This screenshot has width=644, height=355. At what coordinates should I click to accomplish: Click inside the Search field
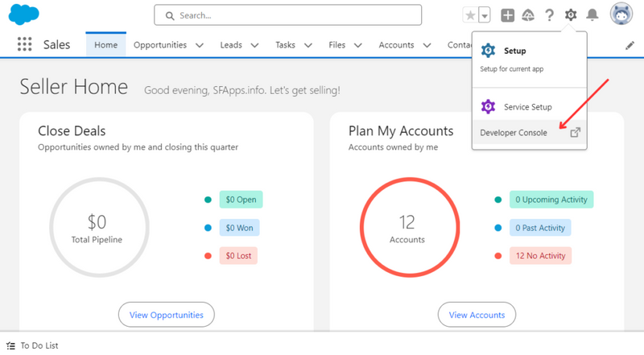288,15
